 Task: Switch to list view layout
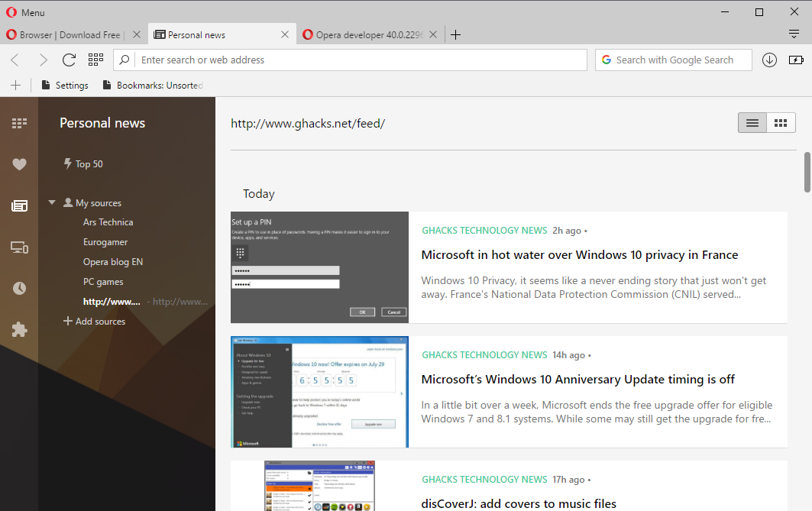(x=752, y=123)
